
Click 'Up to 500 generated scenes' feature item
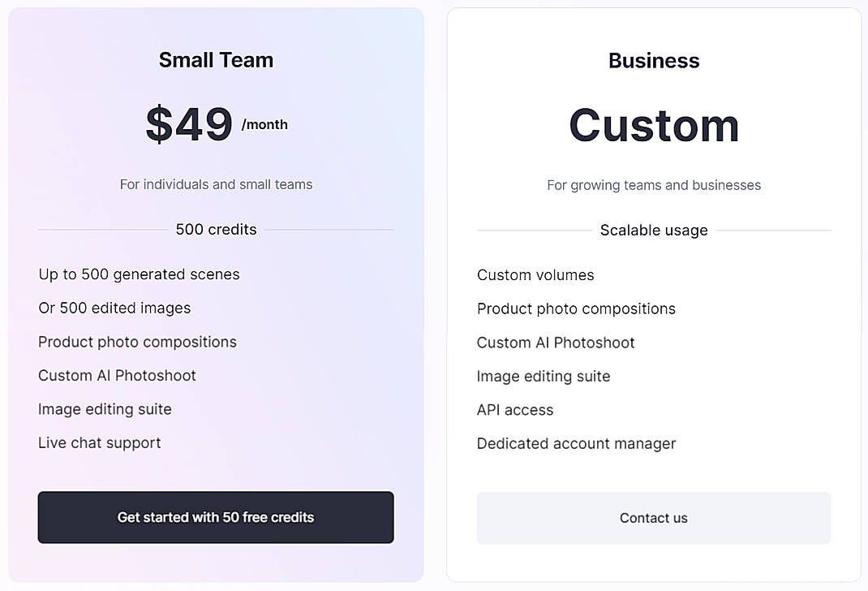[x=139, y=274]
